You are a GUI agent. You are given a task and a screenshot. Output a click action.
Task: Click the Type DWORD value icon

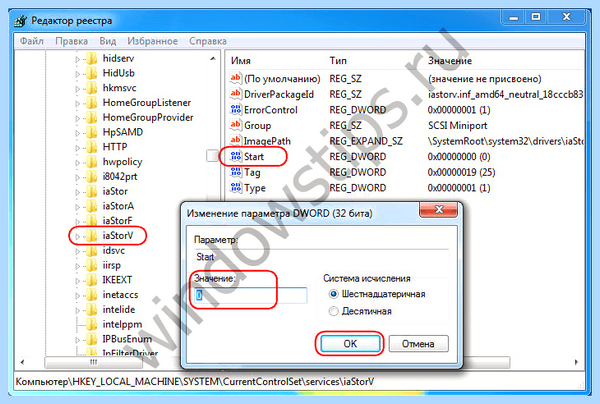236,188
